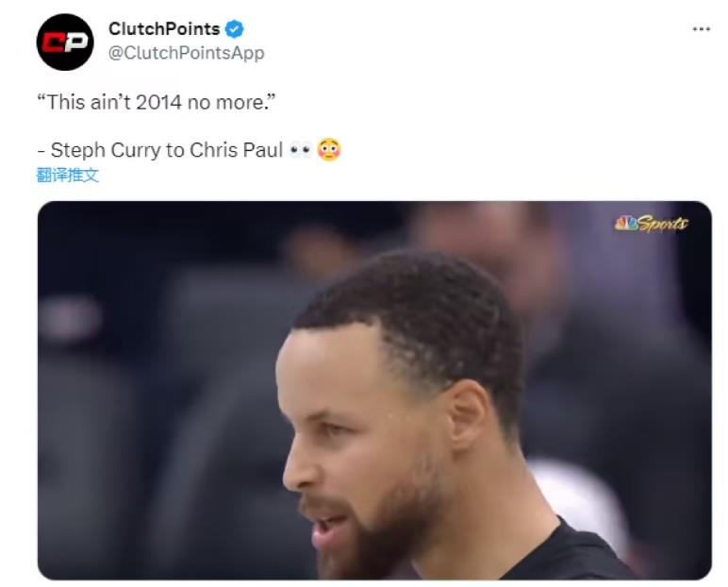Click the "2014" number in the quote
Image resolution: width=728 pixels, height=587 pixels.
click(158, 102)
